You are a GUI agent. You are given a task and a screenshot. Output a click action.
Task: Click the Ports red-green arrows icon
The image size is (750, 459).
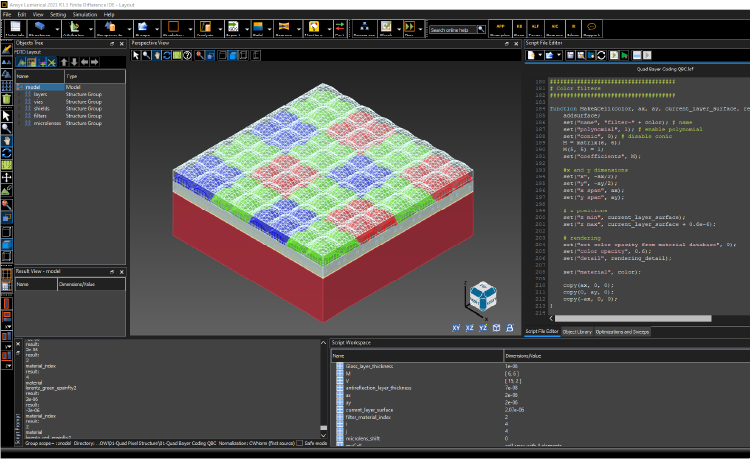click(x=340, y=28)
